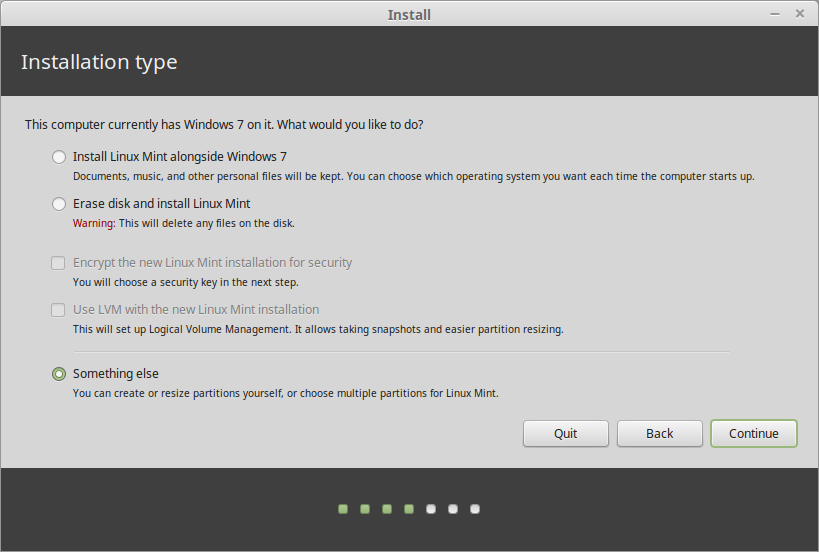Click the Continue button

click(x=754, y=433)
